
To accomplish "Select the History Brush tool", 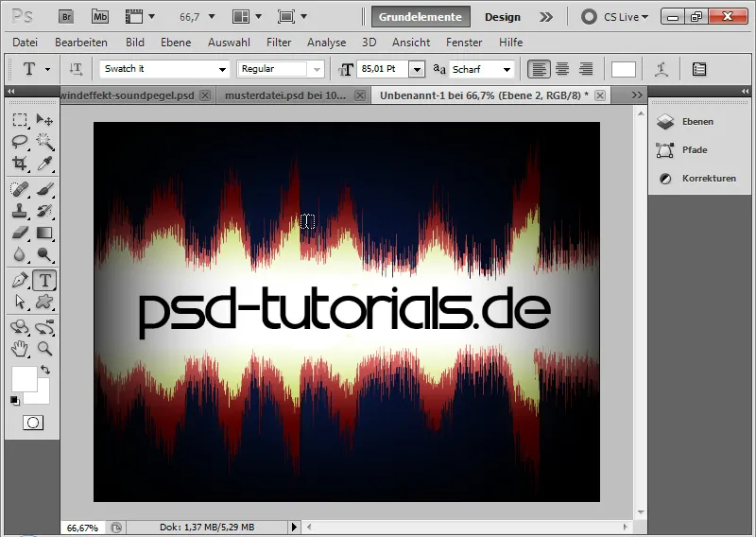I will tap(44, 211).
